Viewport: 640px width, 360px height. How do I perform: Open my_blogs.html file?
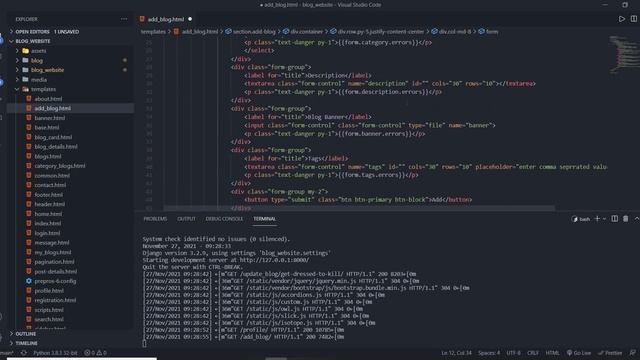(x=53, y=252)
